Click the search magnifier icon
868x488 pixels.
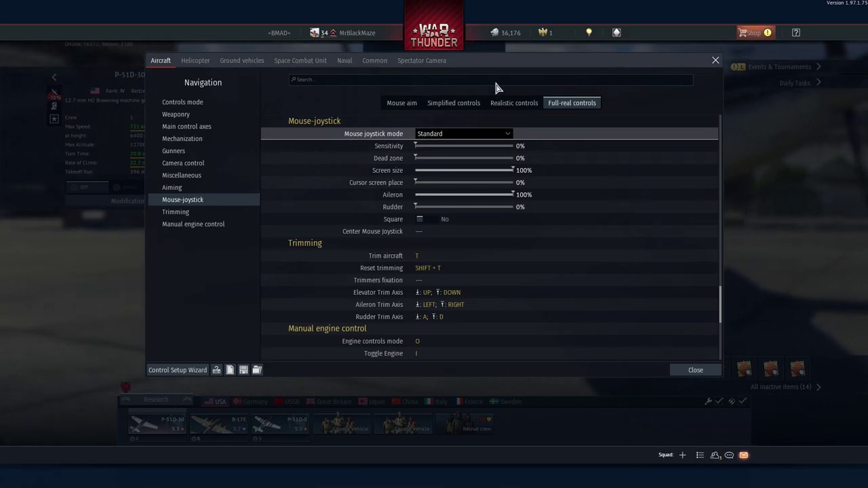(x=293, y=79)
